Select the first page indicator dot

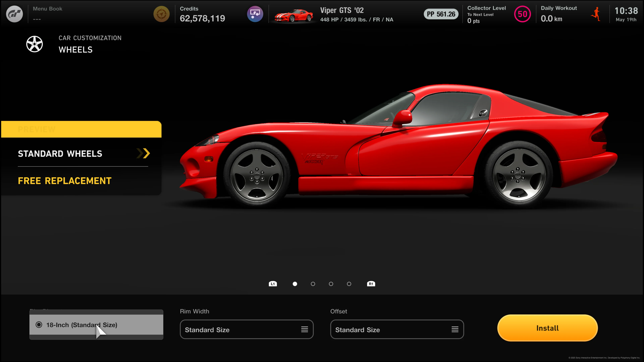click(x=295, y=284)
